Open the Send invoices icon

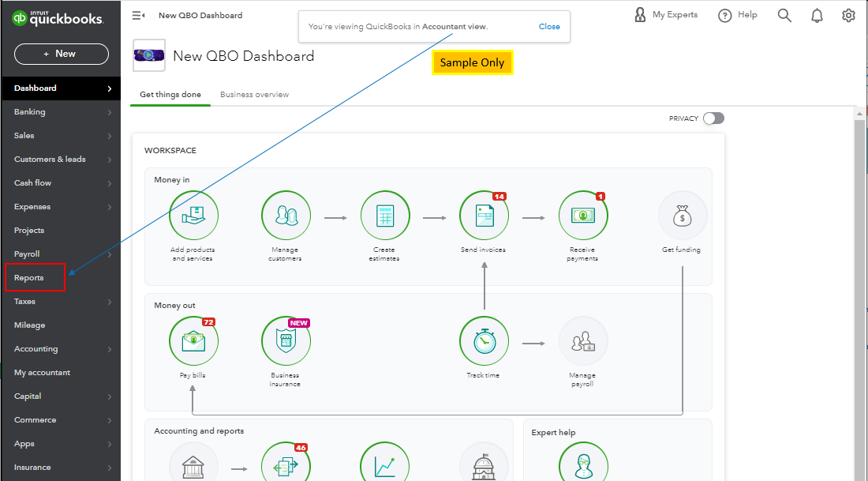(x=484, y=216)
